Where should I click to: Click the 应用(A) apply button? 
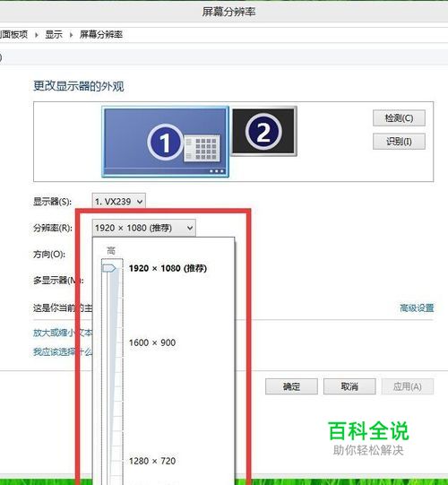408,386
